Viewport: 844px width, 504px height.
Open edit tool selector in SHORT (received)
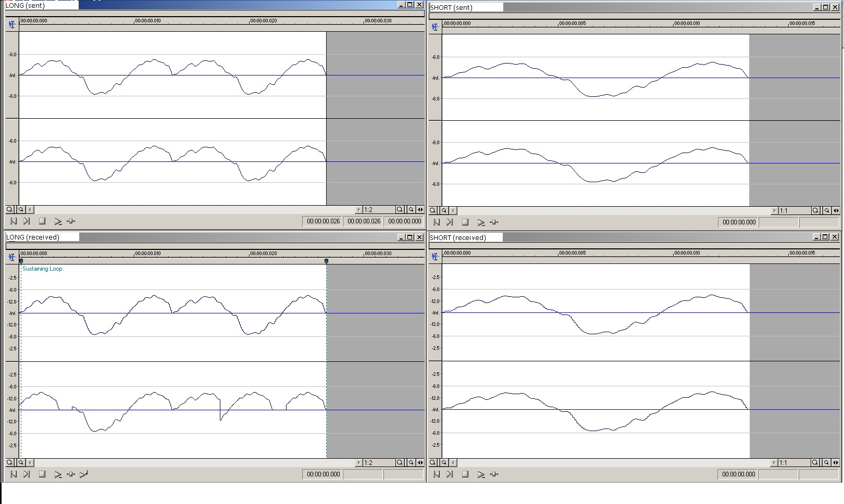[435, 257]
